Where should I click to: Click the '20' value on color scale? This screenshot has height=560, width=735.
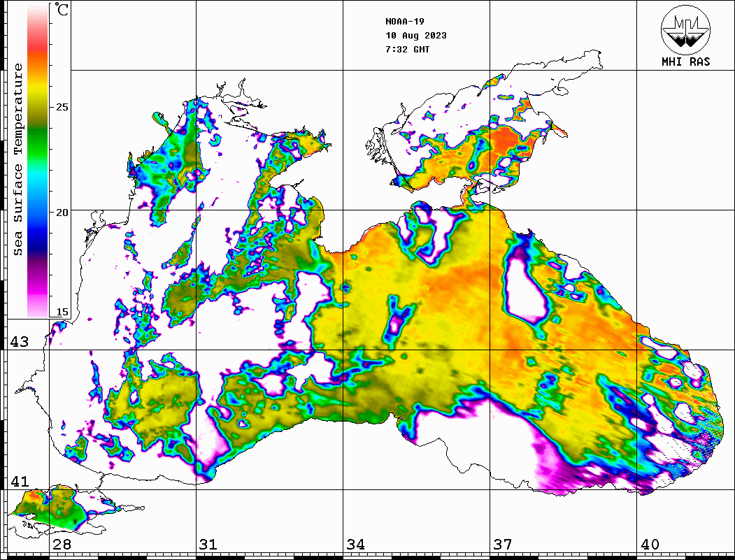(x=62, y=213)
